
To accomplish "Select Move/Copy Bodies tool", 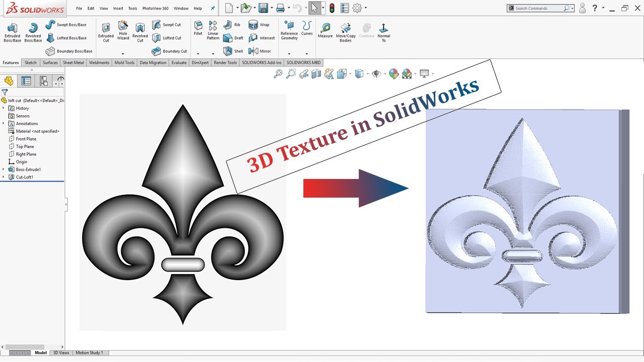I will pos(346,33).
